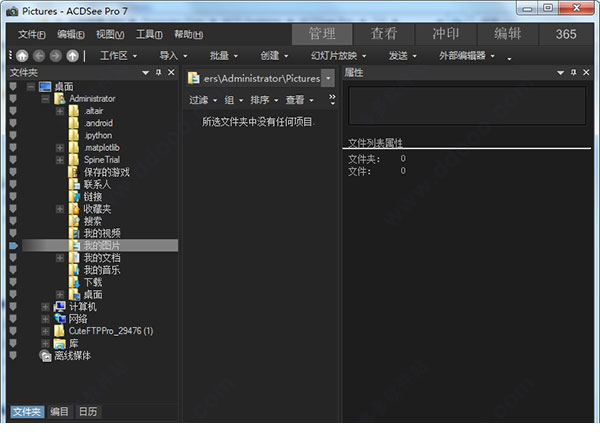Click the Home folder icon in toolbar
This screenshot has width=600, height=439.
click(22, 56)
